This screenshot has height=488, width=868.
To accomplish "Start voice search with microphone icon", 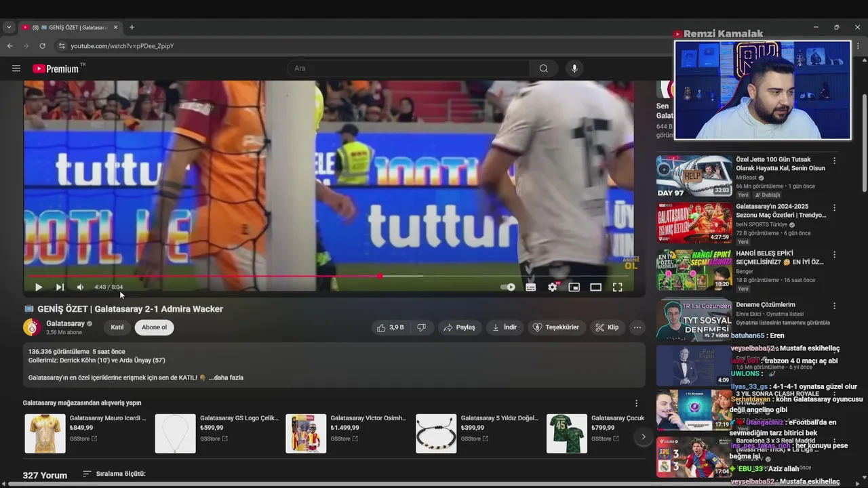I will point(574,68).
